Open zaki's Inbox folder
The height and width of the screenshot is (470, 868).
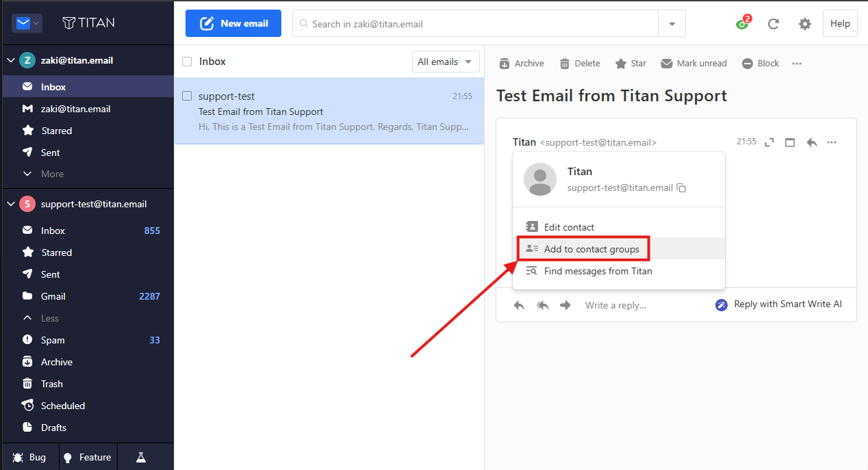point(87,87)
